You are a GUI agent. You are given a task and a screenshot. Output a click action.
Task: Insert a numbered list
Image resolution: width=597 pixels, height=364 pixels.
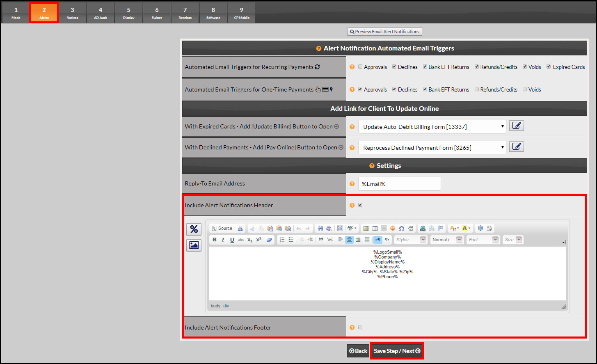point(282,240)
